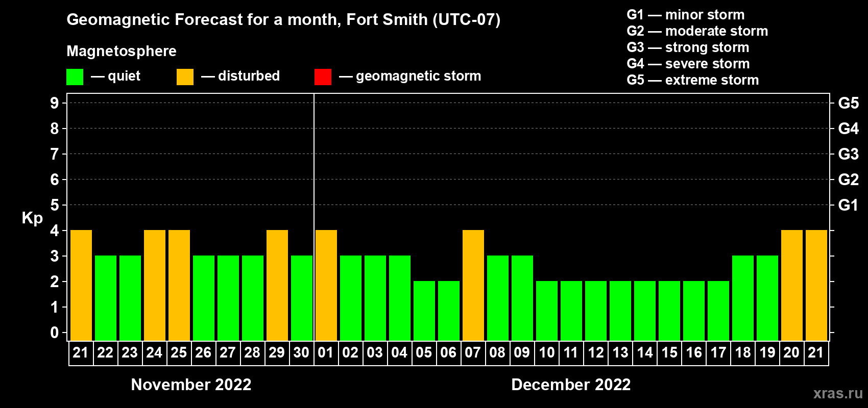Click the right-axis G1 label
Screen dimensions: 868x408
[x=849, y=205]
